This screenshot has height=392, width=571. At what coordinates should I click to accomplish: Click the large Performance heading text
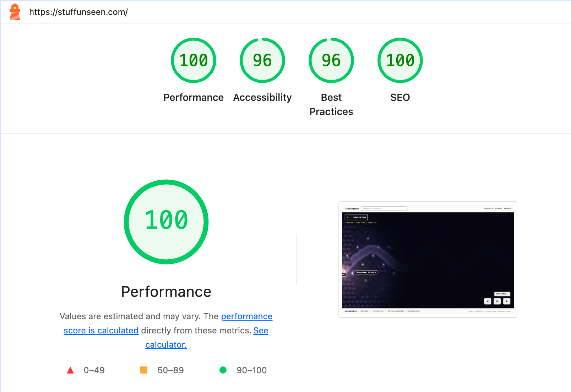tap(166, 292)
